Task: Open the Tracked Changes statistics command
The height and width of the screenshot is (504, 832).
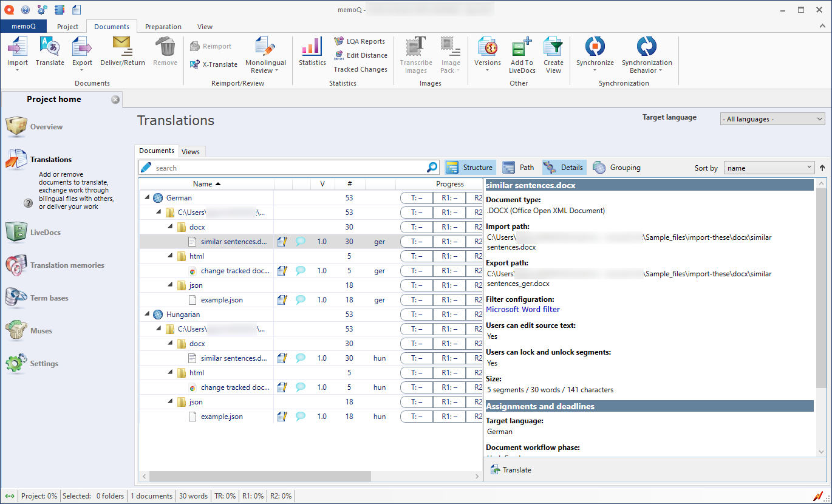Action: coord(360,69)
